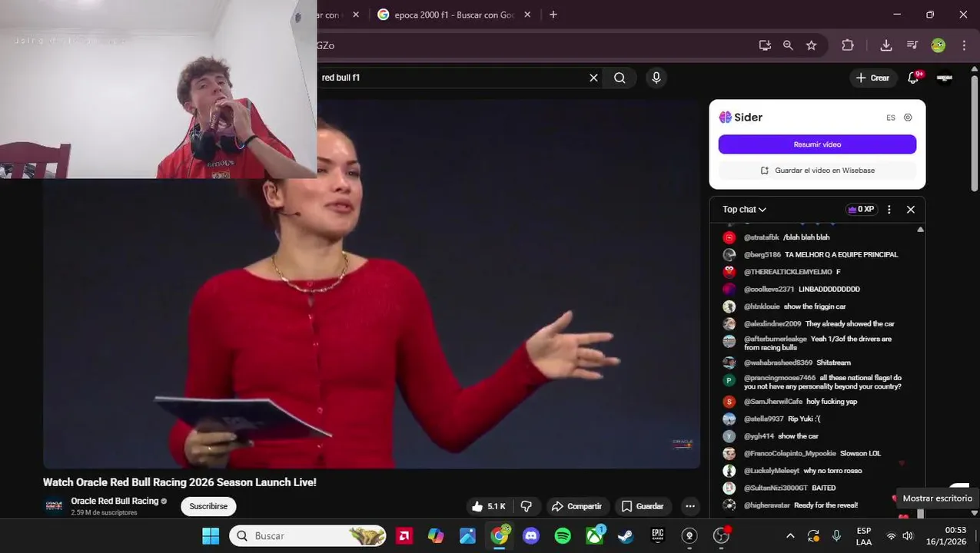Image resolution: width=980 pixels, height=553 pixels.
Task: Open the Sider ES language selector
Action: tap(890, 118)
